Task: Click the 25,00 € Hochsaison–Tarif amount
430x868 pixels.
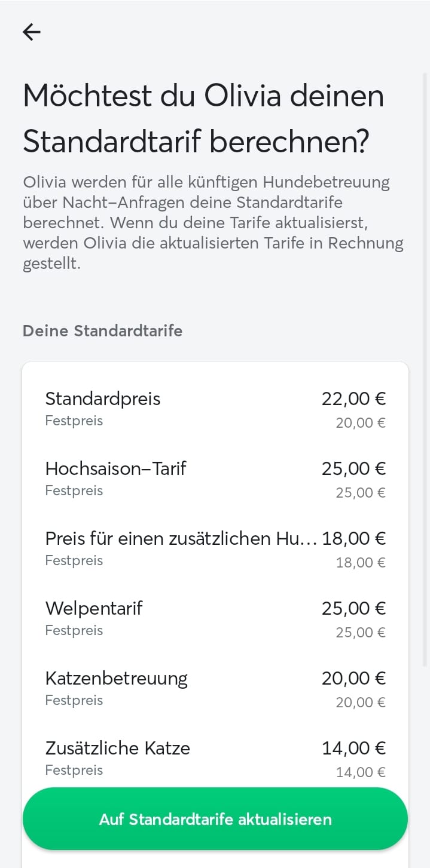Action: tap(353, 468)
